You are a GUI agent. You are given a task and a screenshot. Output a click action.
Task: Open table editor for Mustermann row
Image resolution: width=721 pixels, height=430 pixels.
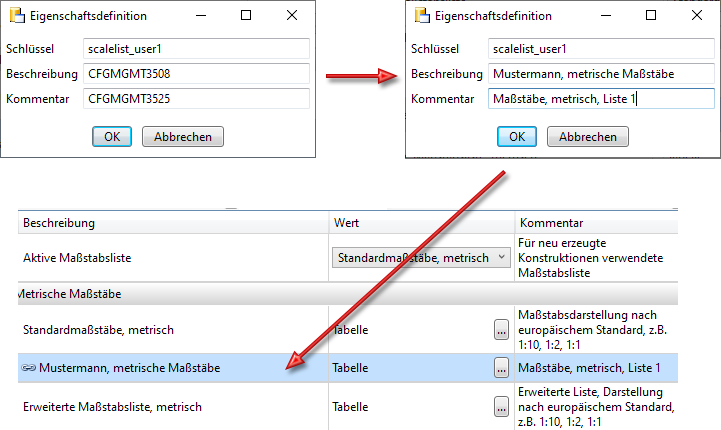pyautogui.click(x=501, y=368)
